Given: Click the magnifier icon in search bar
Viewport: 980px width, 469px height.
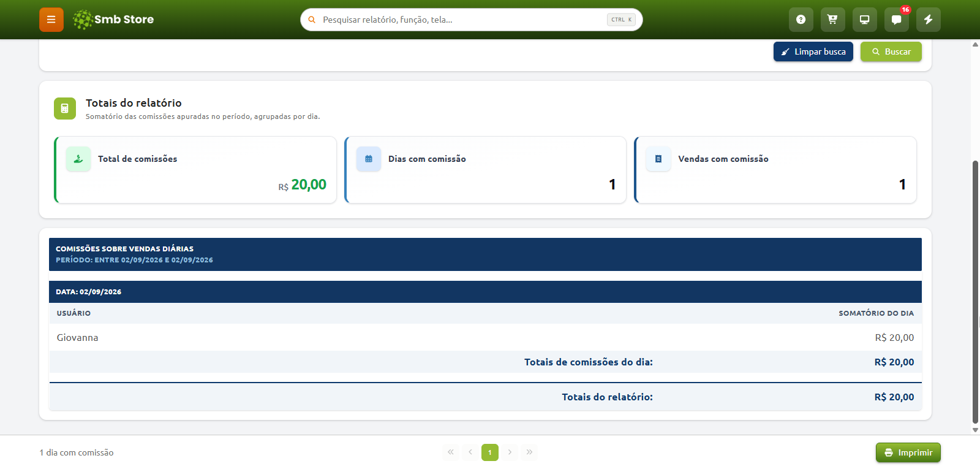Looking at the screenshot, I should coord(312,20).
